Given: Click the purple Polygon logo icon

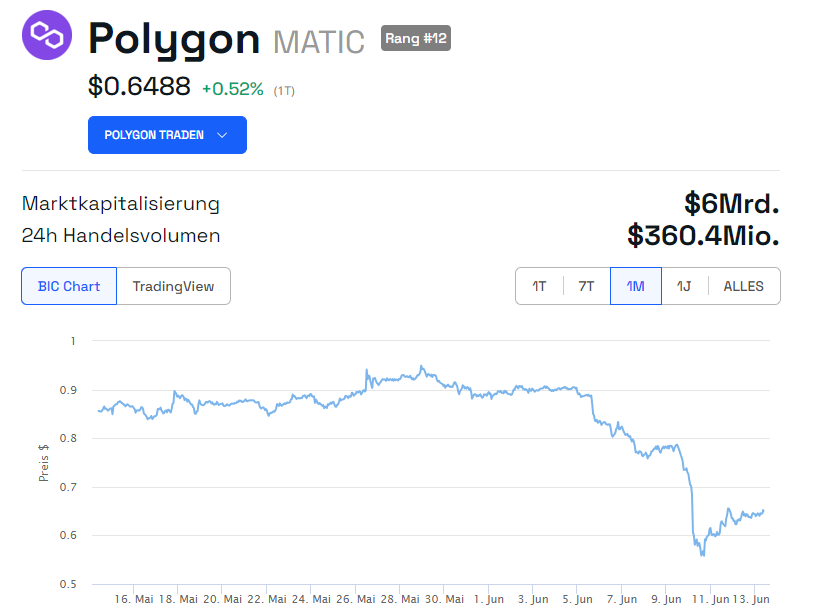Looking at the screenshot, I should 46,36.
